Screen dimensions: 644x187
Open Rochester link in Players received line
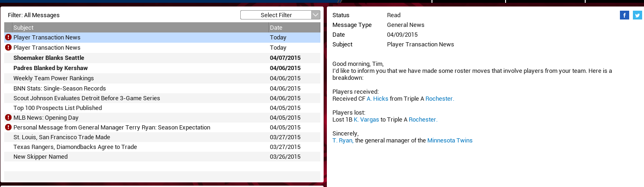coord(439,99)
